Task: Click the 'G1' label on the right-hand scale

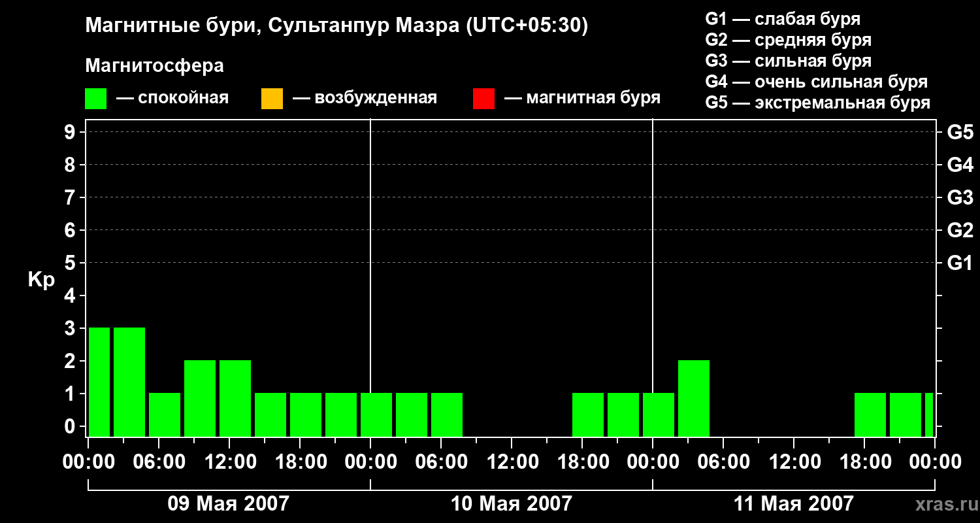Action: click(x=960, y=263)
